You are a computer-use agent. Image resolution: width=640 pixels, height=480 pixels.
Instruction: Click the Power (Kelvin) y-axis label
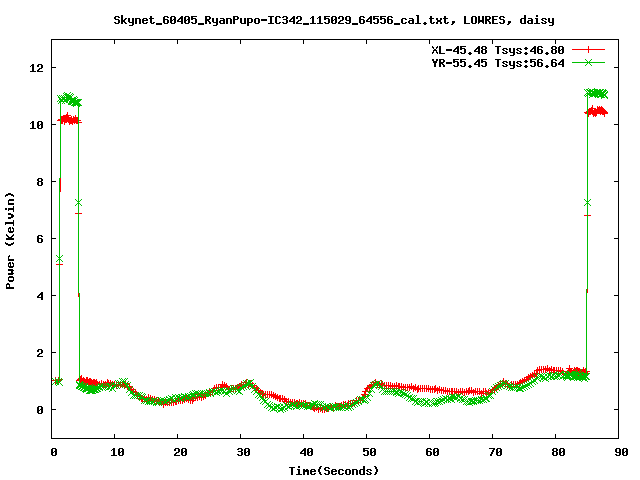(10, 241)
